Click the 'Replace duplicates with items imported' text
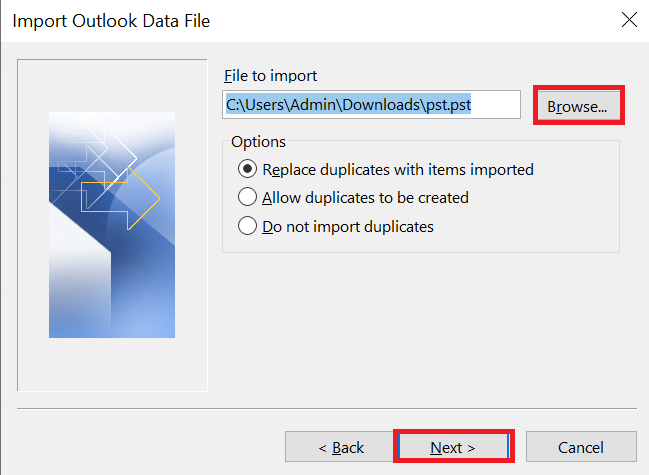This screenshot has height=475, width=649. [398, 170]
